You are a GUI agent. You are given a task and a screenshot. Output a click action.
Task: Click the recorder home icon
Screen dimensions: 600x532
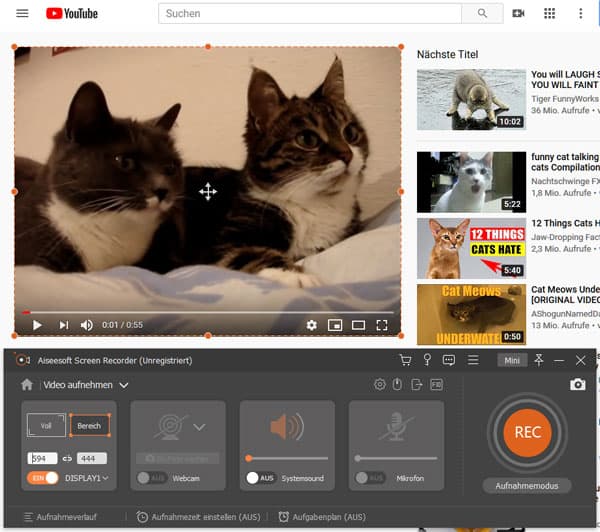tap(27, 385)
